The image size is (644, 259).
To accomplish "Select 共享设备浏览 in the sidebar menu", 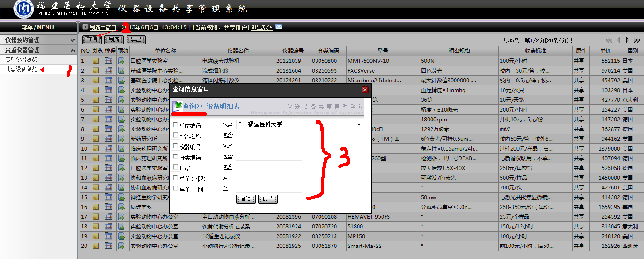I will pyautogui.click(x=21, y=70).
